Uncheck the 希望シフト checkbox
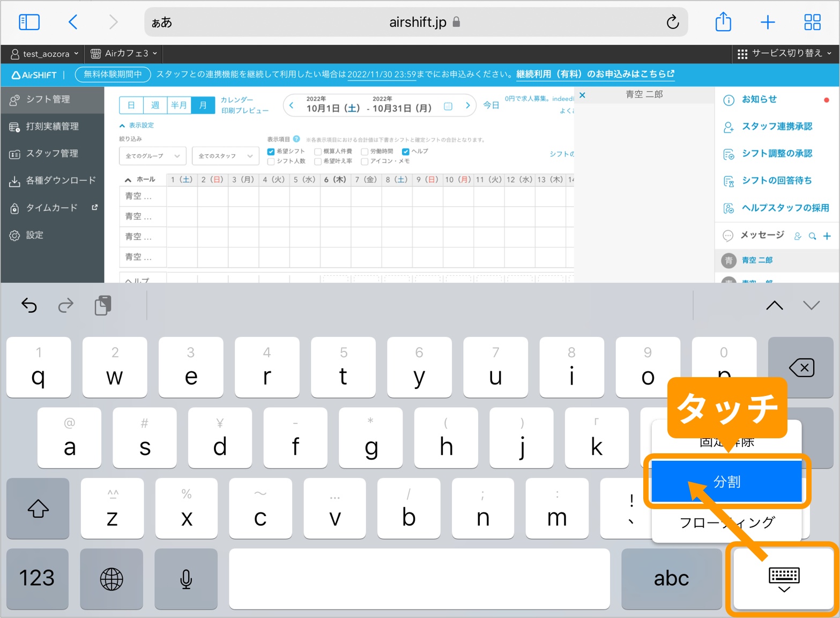This screenshot has height=618, width=840. coord(271,152)
